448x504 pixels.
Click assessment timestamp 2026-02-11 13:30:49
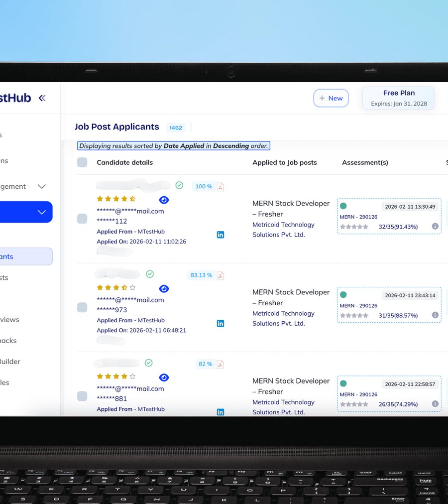[x=410, y=207]
